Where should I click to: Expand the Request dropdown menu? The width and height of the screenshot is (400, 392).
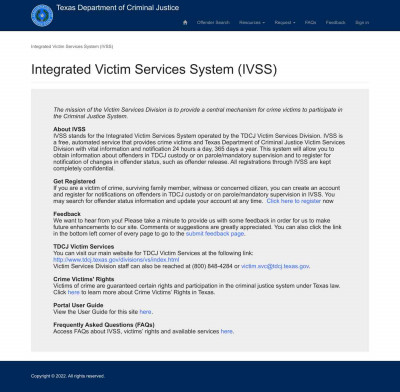pos(285,22)
